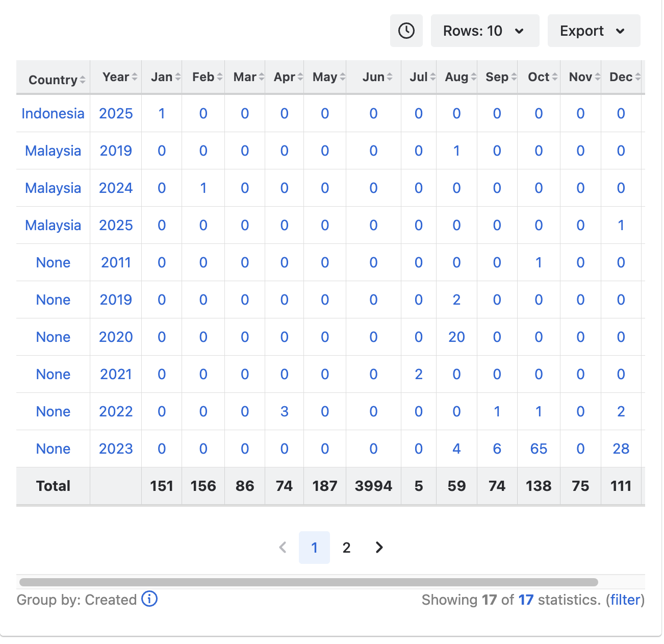Go to next page arrow
This screenshot has width=664, height=644.
[379, 547]
